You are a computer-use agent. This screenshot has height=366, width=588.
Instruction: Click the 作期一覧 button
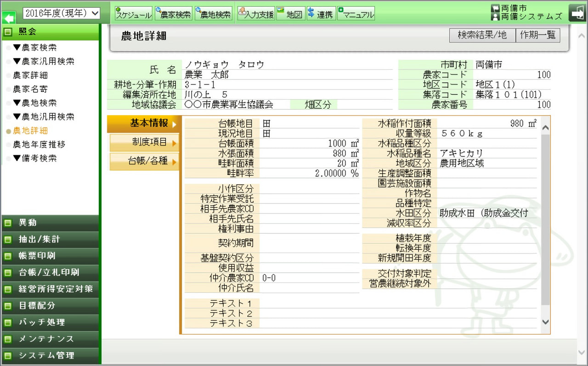pos(538,35)
